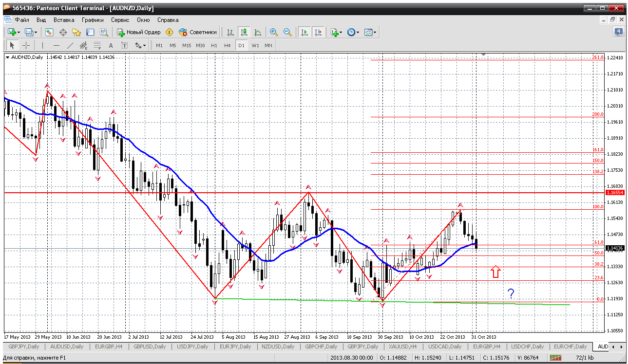Zoom in on the chart

(274, 32)
